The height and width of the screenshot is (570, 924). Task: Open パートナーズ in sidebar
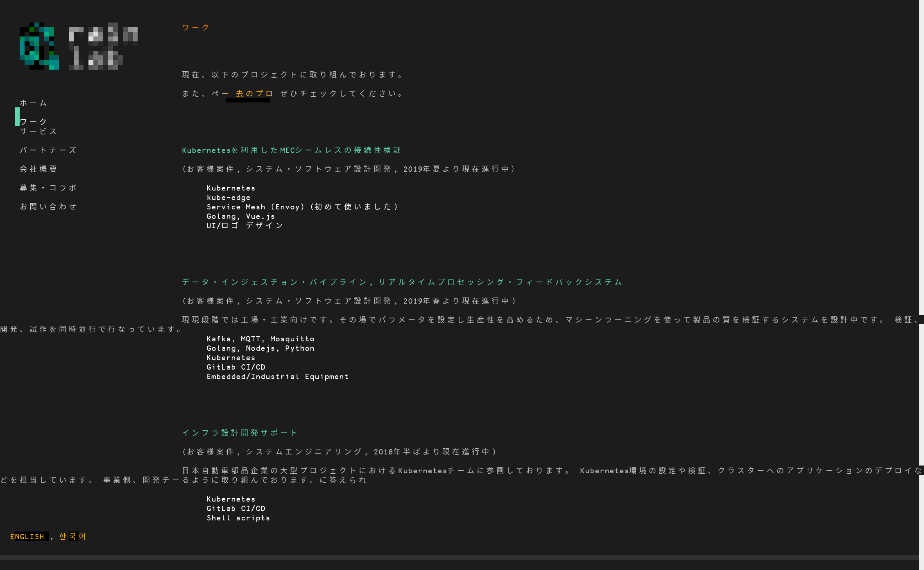pyautogui.click(x=48, y=150)
